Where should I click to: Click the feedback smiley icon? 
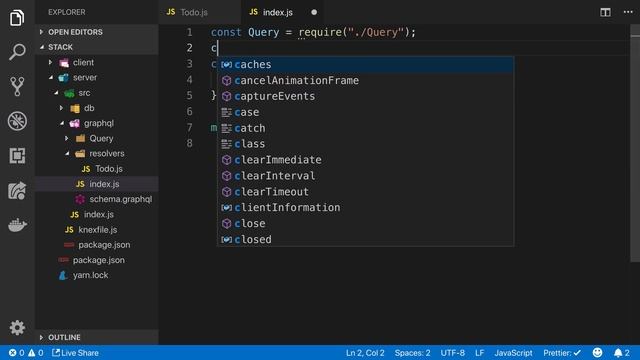point(597,353)
